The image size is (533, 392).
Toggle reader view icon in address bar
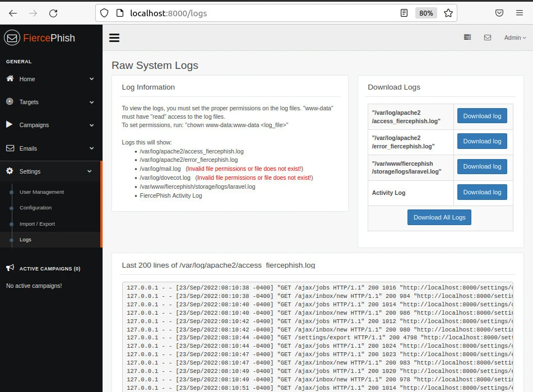(404, 13)
